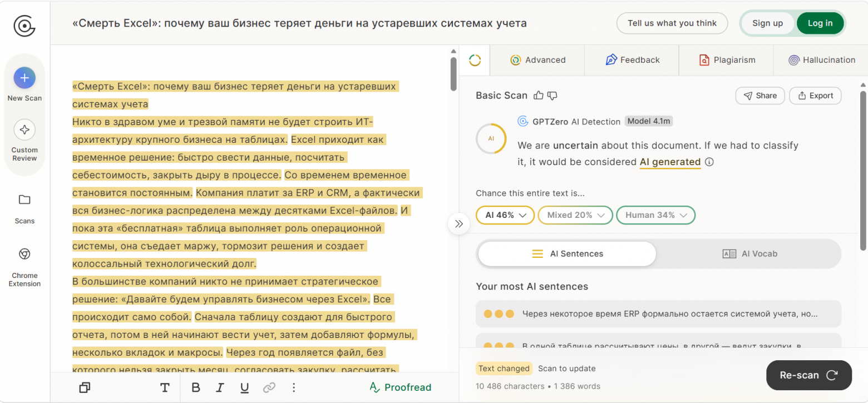The height and width of the screenshot is (403, 868).
Task: Click the '10 486 characters' count text
Action: (510, 386)
